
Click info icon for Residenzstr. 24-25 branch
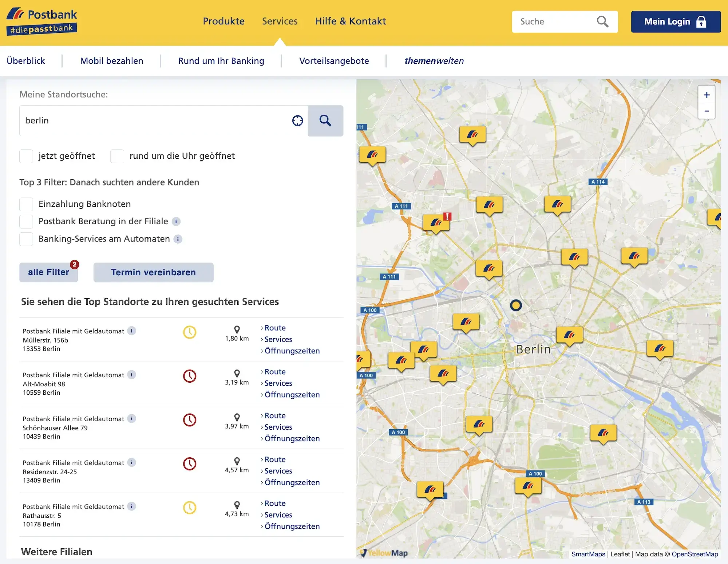click(x=132, y=462)
